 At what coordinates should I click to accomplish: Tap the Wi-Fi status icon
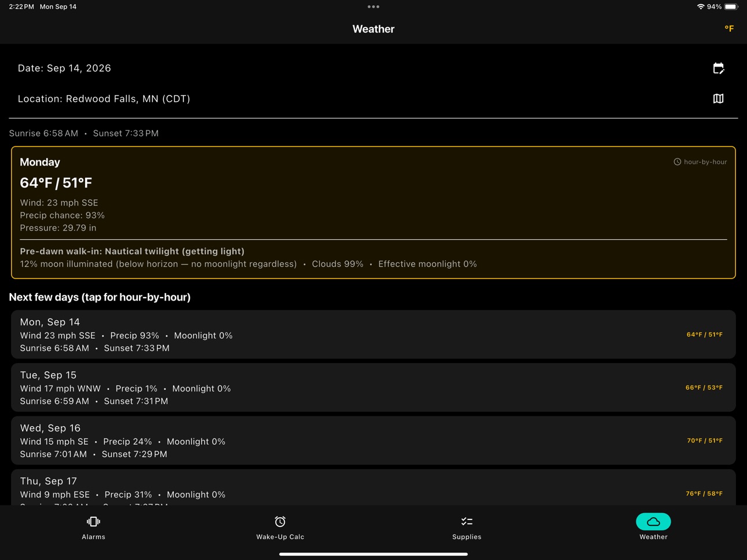(x=701, y=7)
